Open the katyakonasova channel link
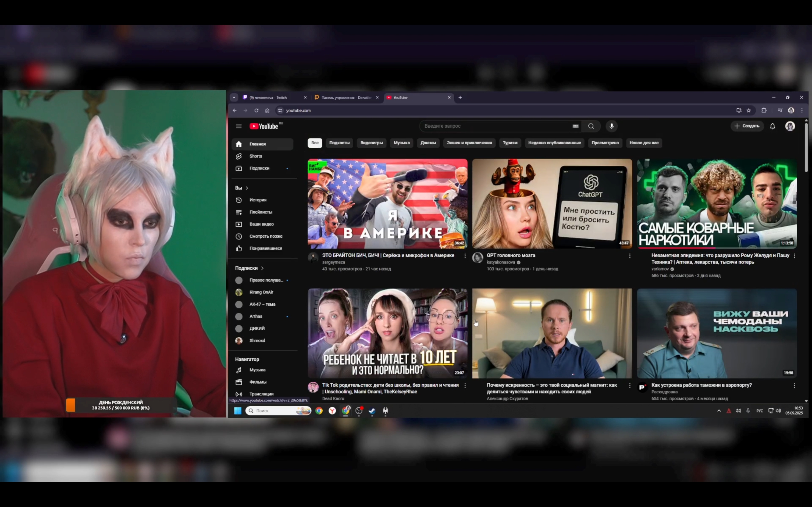812x507 pixels. (x=501, y=262)
